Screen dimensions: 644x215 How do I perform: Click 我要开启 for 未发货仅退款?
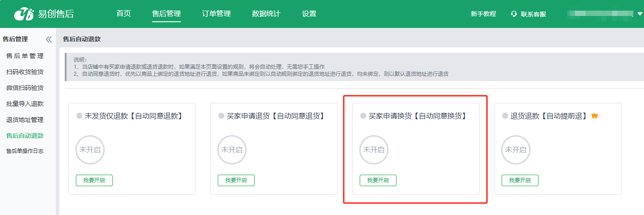(x=94, y=180)
